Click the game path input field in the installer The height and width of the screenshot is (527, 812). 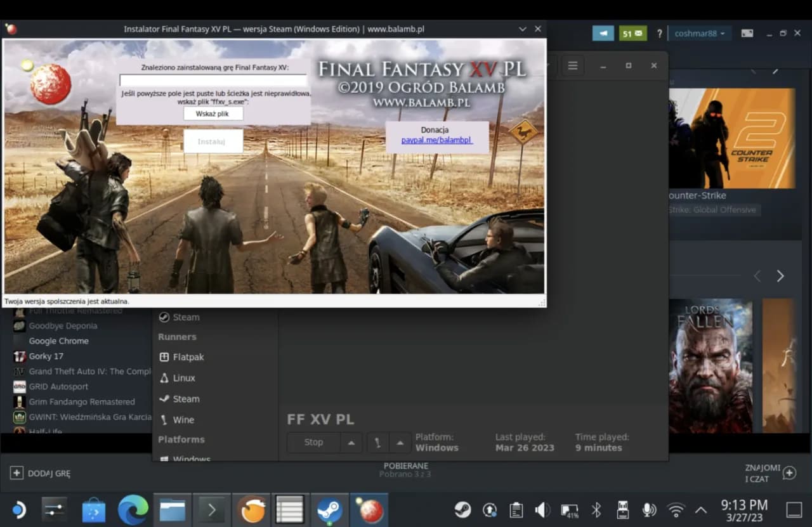(x=213, y=80)
